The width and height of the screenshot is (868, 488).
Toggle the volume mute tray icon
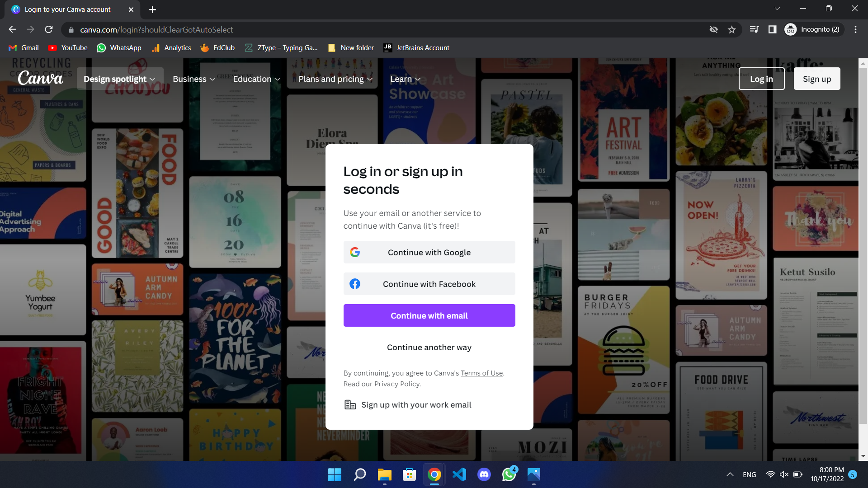click(784, 474)
